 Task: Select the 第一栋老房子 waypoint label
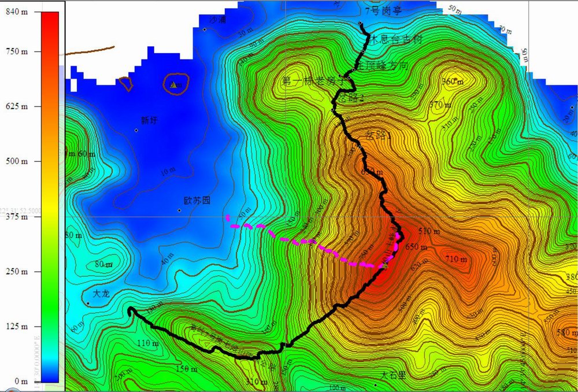[x=314, y=81]
